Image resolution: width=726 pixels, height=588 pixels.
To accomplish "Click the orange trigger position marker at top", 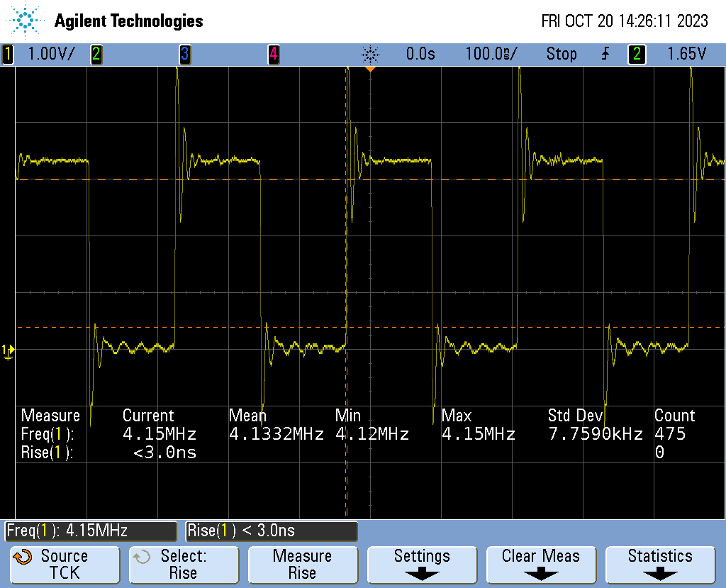I will (370, 70).
